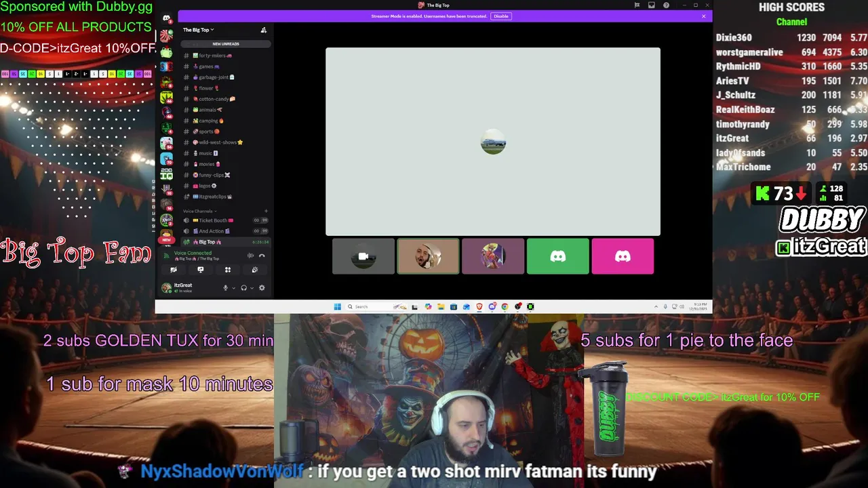Open the Windows Start menu

pos(338,306)
